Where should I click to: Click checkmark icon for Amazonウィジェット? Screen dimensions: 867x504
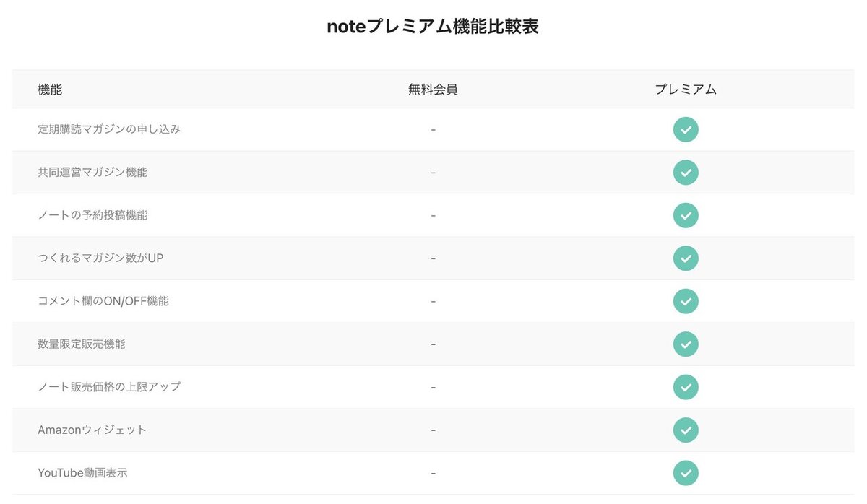tap(686, 430)
